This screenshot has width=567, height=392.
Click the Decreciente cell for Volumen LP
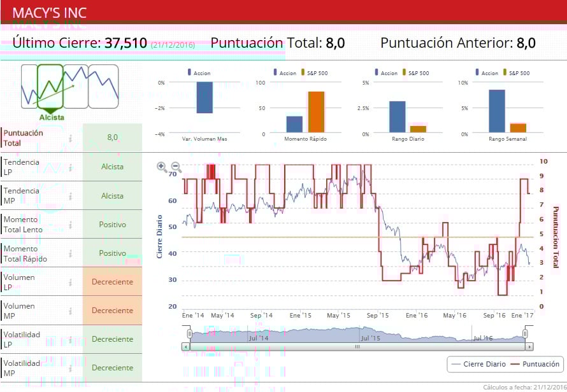(x=113, y=281)
